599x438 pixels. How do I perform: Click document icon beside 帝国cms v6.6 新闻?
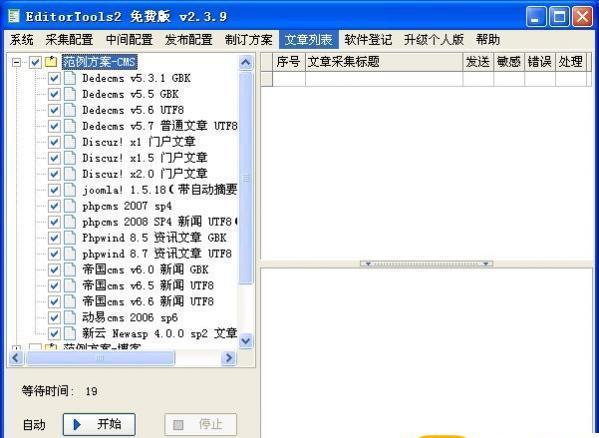point(70,302)
